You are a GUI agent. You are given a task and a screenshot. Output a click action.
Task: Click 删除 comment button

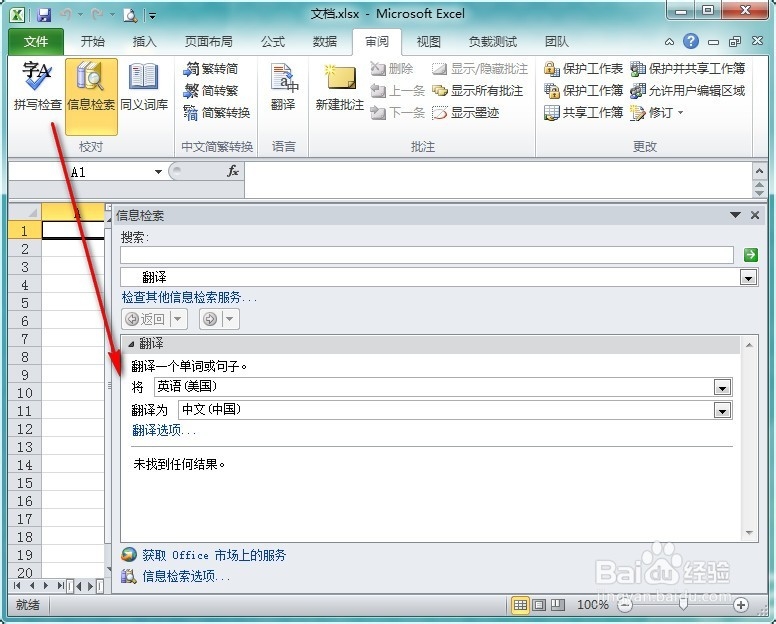click(391, 69)
